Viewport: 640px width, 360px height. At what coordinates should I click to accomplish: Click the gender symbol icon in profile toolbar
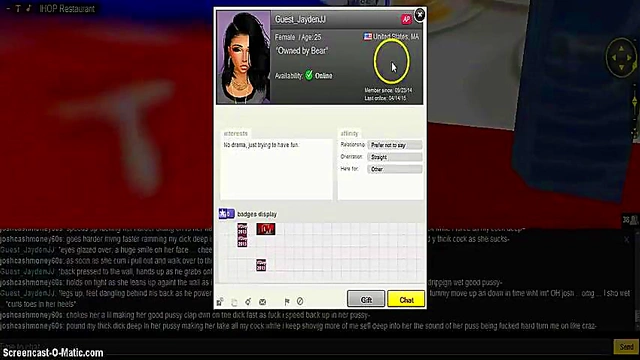pyautogui.click(x=248, y=302)
